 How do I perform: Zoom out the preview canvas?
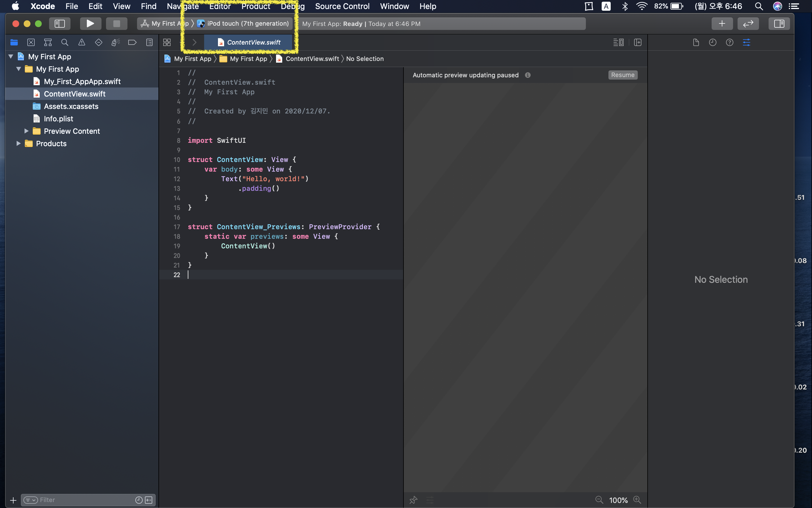pyautogui.click(x=599, y=500)
